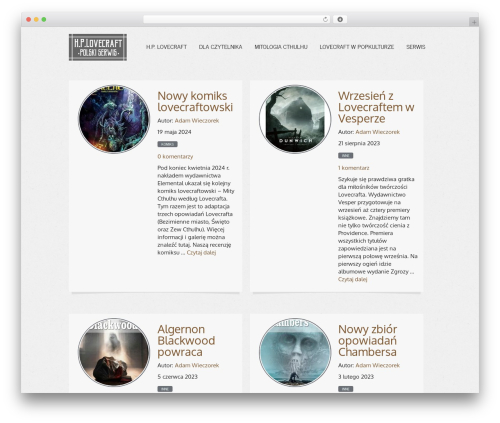Open article Wrzesień z Lovecraftem w Vesperze
Viewport: 500px width, 423px height.
tap(376, 107)
